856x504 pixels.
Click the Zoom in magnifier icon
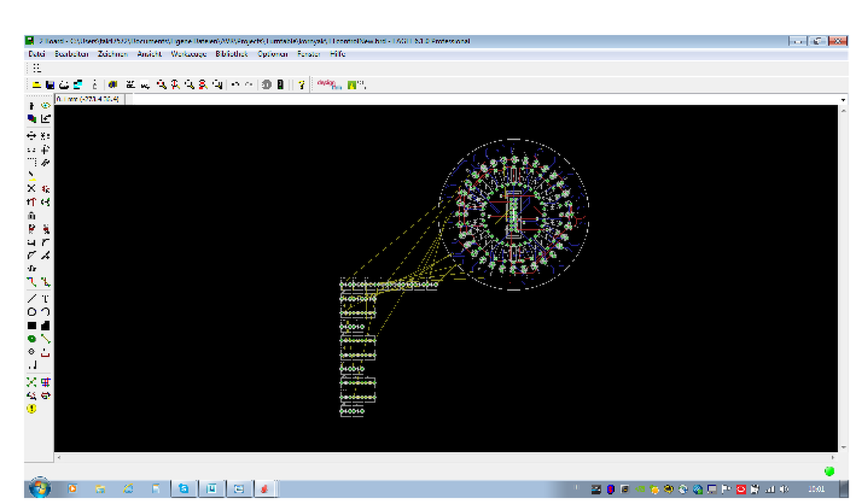point(175,85)
